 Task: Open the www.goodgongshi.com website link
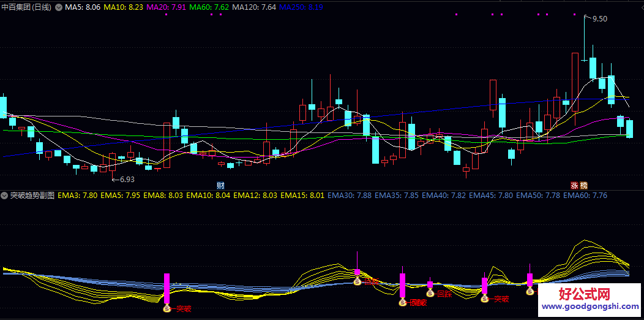(590, 307)
